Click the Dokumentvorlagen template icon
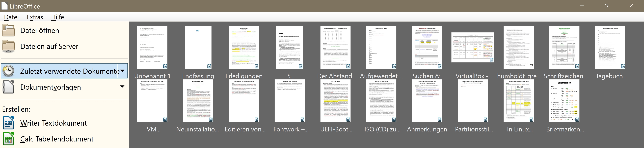 (9, 87)
